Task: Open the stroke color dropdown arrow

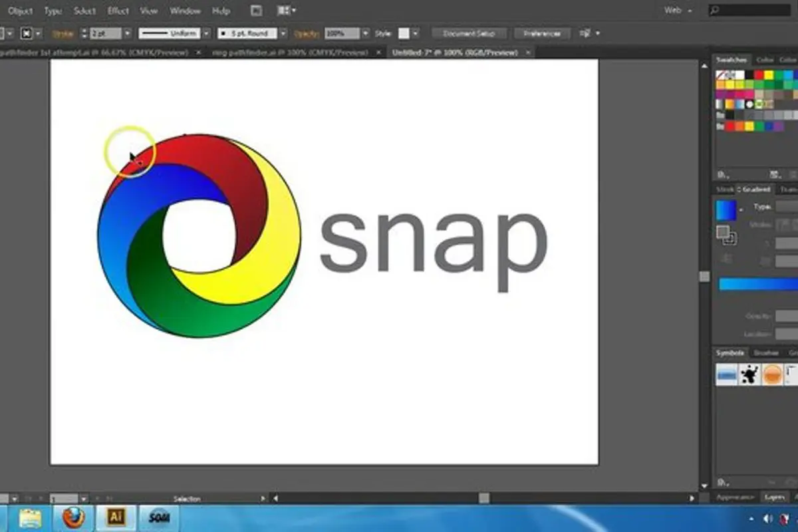Action: coord(38,33)
